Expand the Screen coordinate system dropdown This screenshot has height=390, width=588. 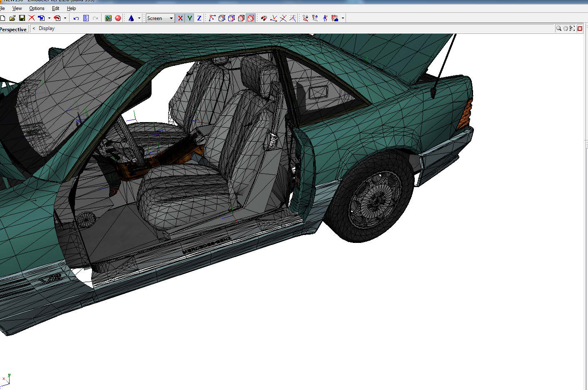tap(171, 18)
